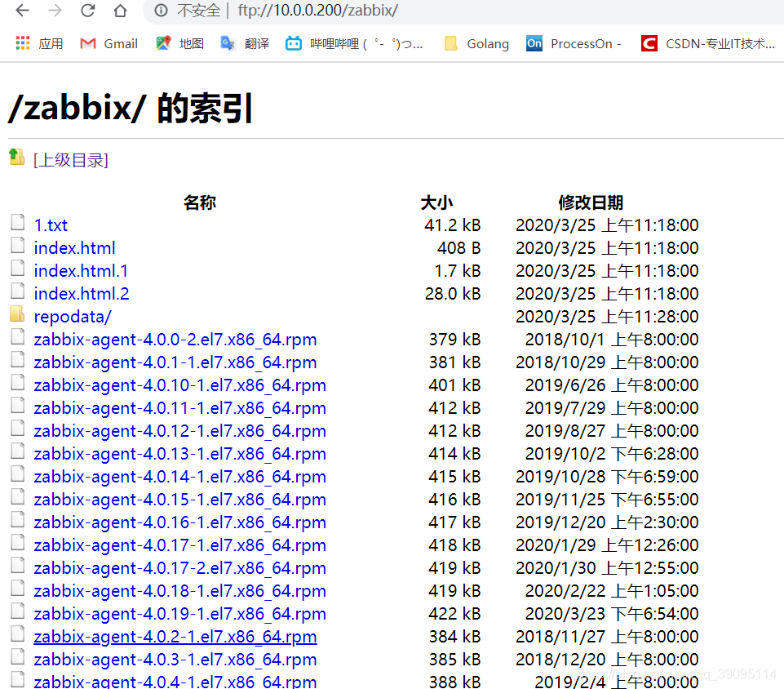The image size is (784, 689).
Task: Open index.html
Action: [74, 247]
